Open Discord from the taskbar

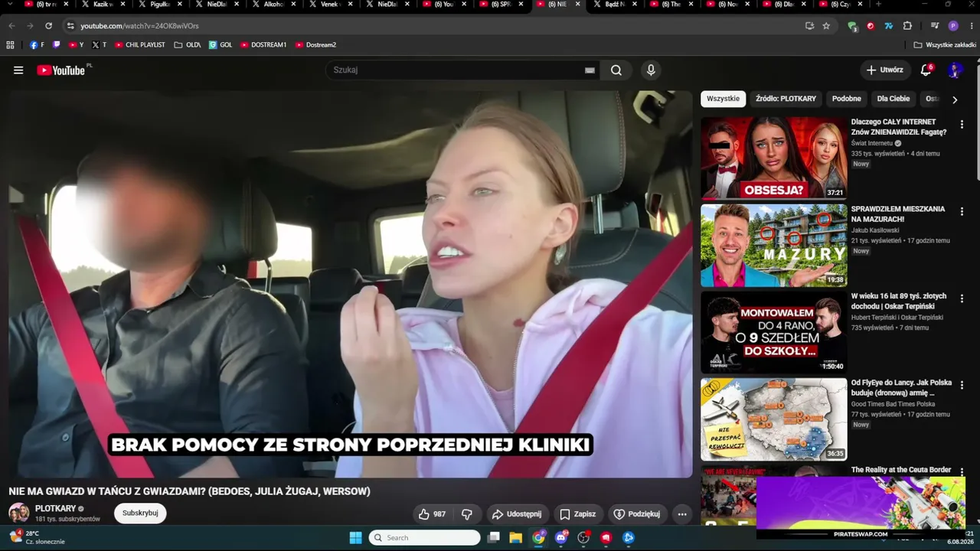point(561,537)
